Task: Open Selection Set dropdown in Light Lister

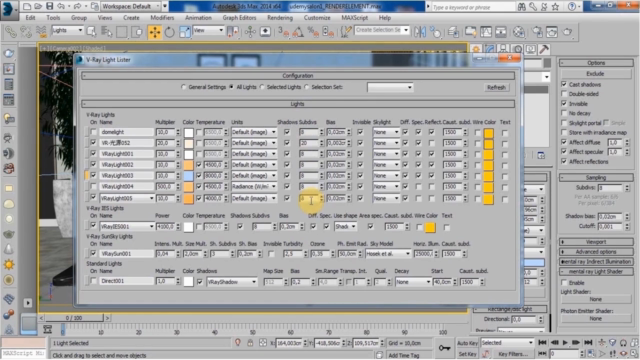Action: click(390, 87)
